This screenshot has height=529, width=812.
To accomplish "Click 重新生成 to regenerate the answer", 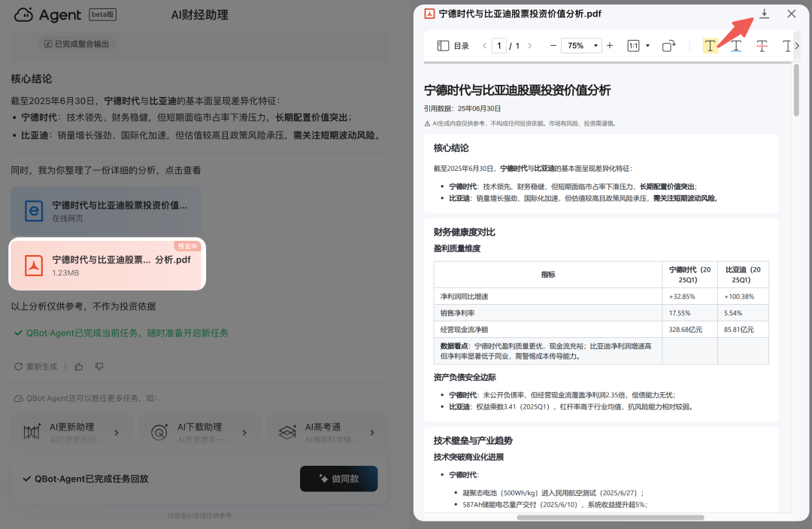I will pyautogui.click(x=36, y=366).
